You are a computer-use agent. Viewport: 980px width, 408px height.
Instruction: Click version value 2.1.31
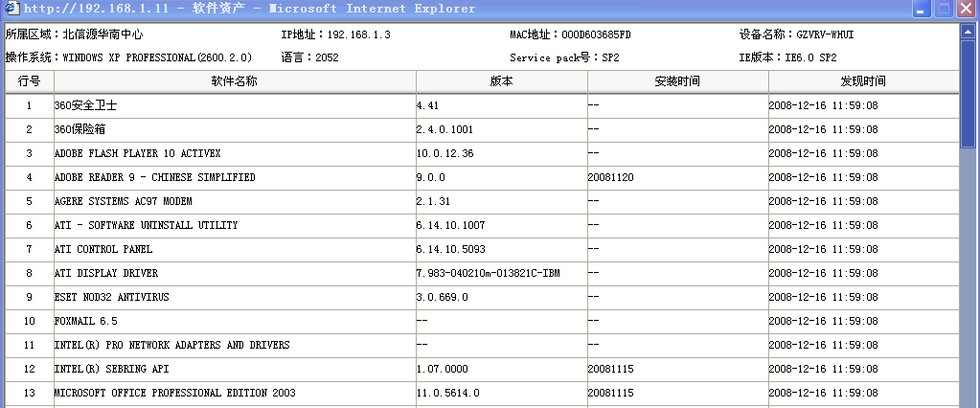(x=433, y=201)
